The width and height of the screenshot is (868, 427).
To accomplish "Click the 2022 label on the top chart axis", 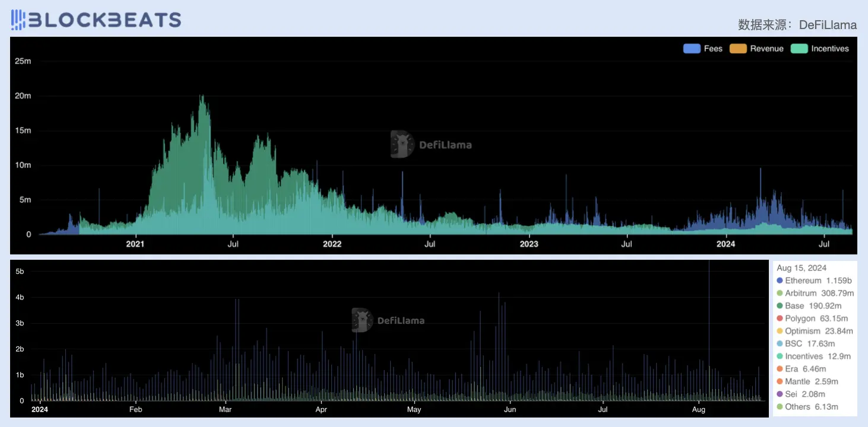I will pos(332,244).
